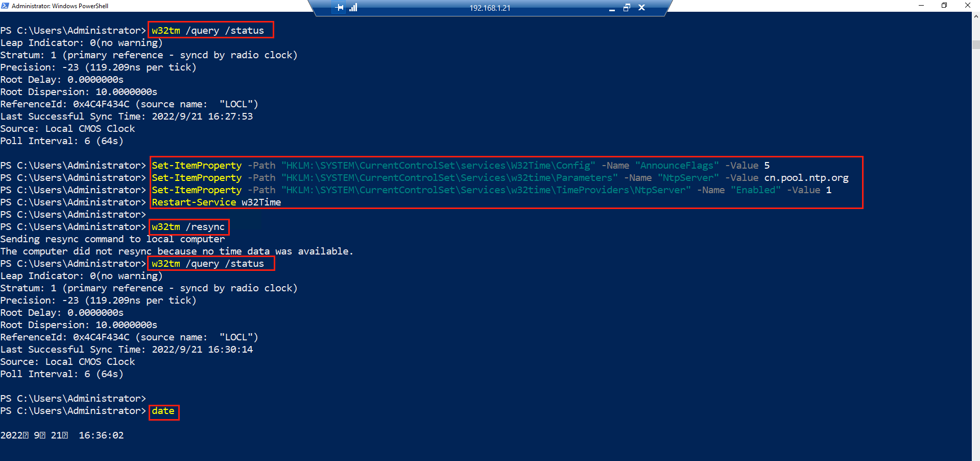This screenshot has width=980, height=461.
Task: Minimize the RDP session connection bar
Action: click(x=611, y=8)
